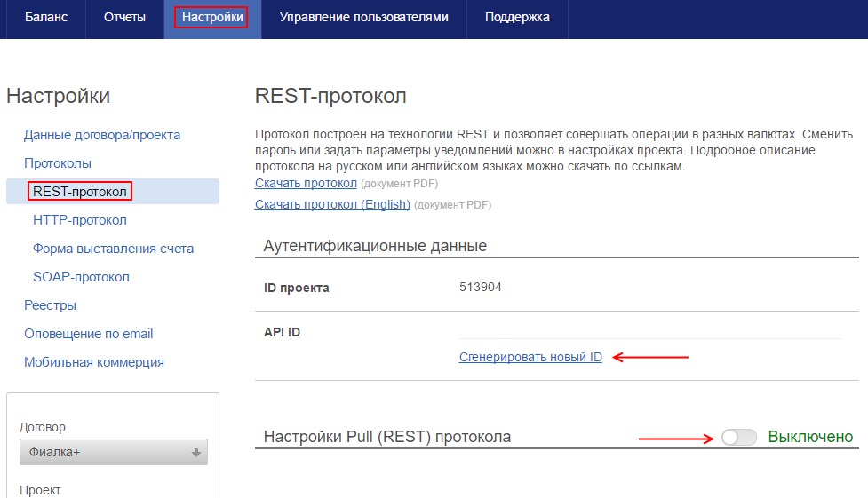This screenshot has width=868, height=498.
Task: Select SOAP-протокол in the sidebar
Action: [81, 277]
